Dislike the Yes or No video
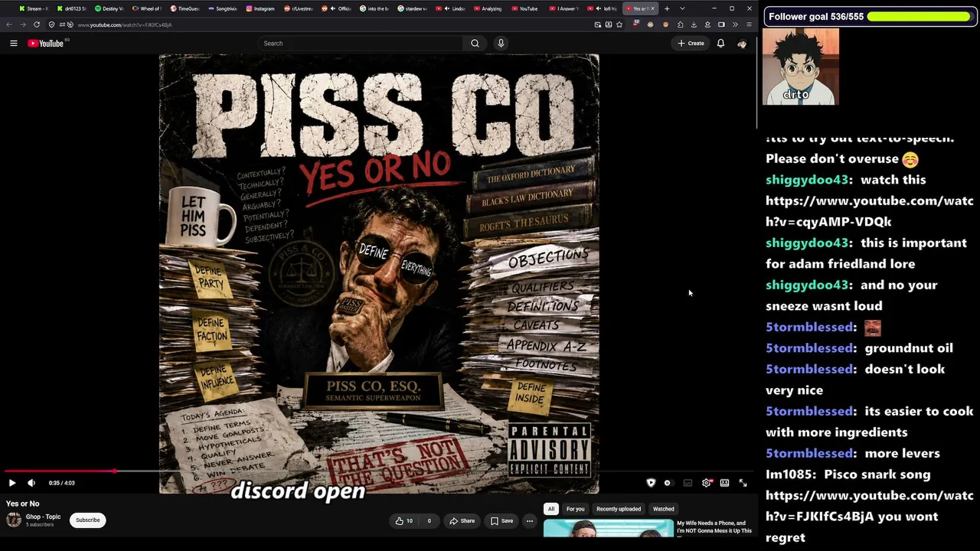980x551 pixels. pos(428,521)
